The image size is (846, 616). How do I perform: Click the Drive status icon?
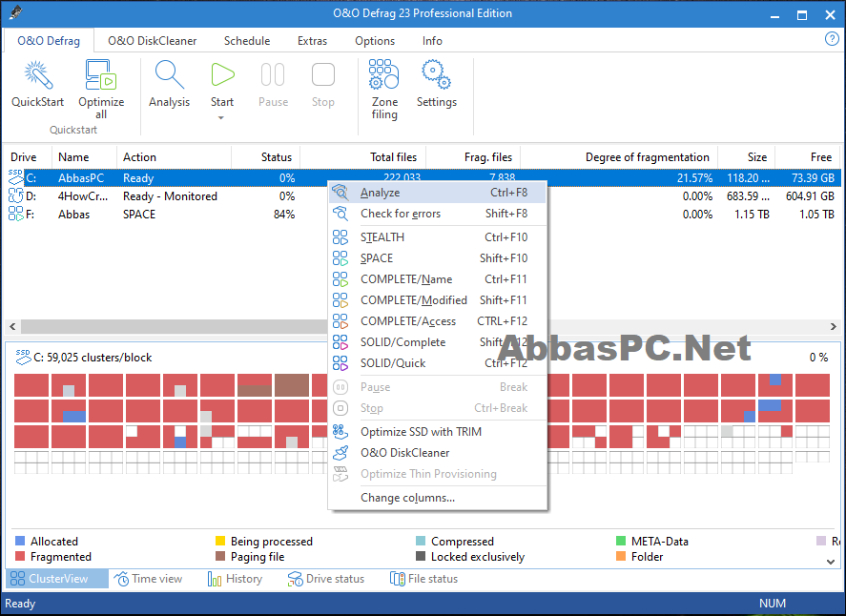tap(295, 579)
